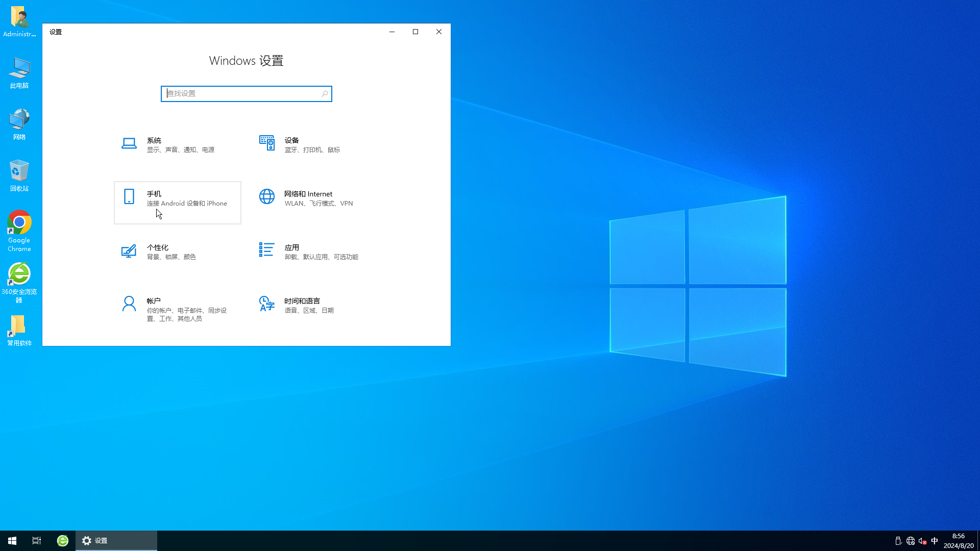980x551 pixels.
Task: Click the text 显示、声音、通知、电源
Action: (181, 150)
